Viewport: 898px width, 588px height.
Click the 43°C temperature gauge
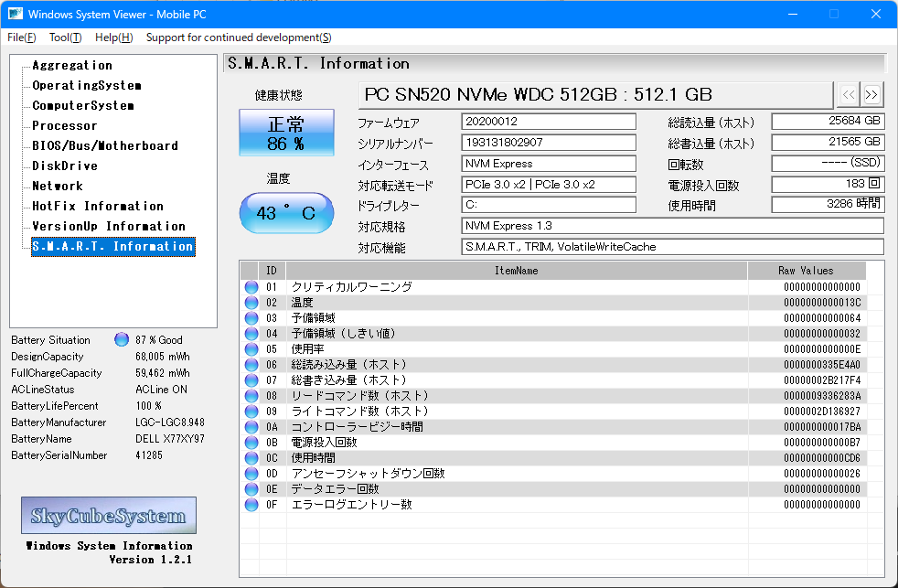[x=286, y=212]
